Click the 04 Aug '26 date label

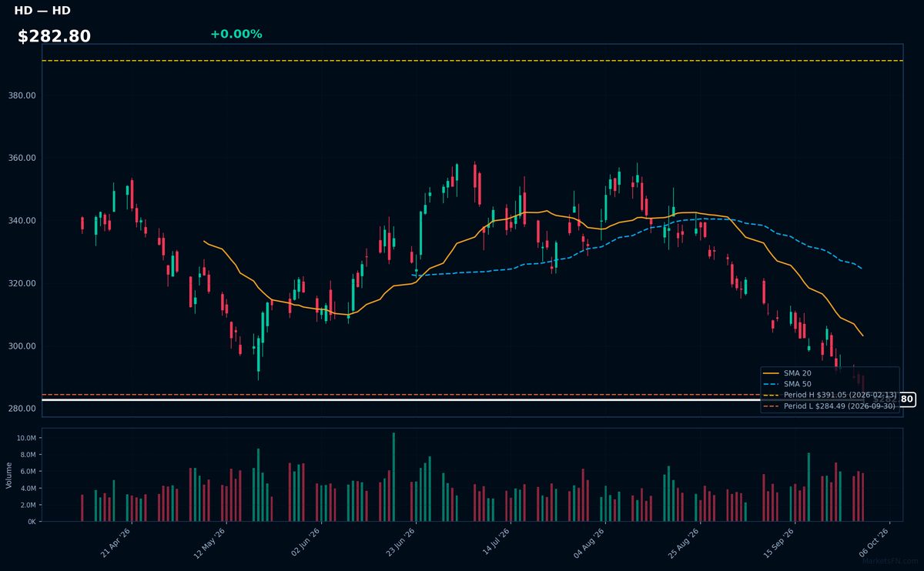click(x=590, y=542)
